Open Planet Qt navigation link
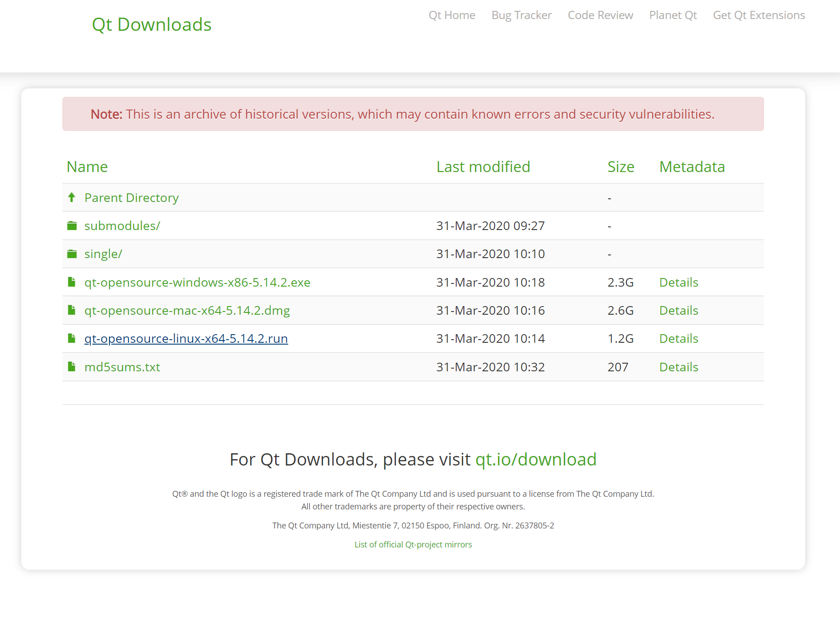Screen dimensions: 840x643 pyautogui.click(x=673, y=15)
